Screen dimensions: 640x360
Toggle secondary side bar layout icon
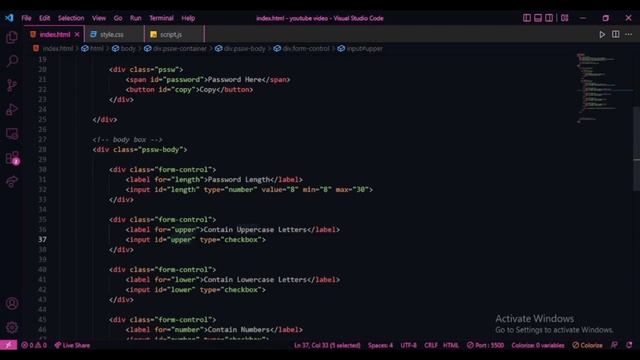549,18
